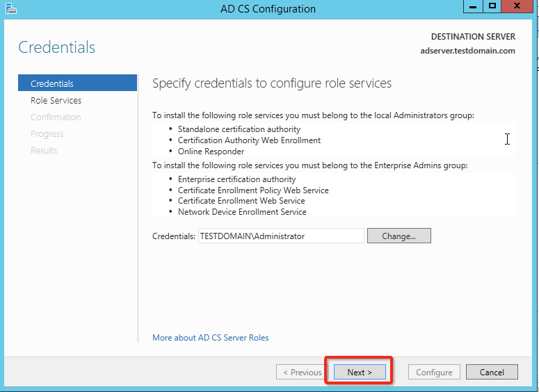The height and width of the screenshot is (392, 539).
Task: Click the Network Device Enrollment Service entry
Action: click(242, 212)
